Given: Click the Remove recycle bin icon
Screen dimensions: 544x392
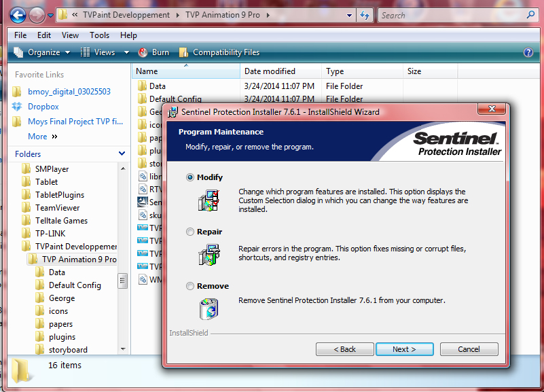Looking at the screenshot, I should 209,308.
